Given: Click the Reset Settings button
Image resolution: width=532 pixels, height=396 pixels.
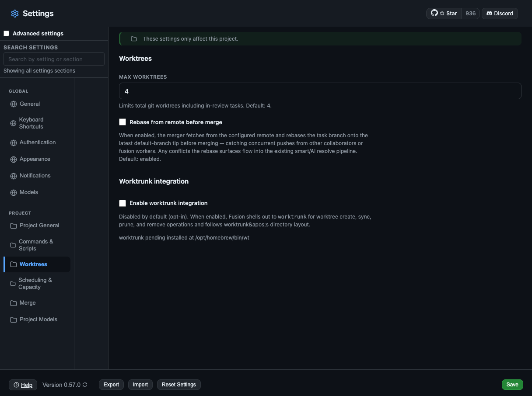Looking at the screenshot, I should tap(178, 385).
